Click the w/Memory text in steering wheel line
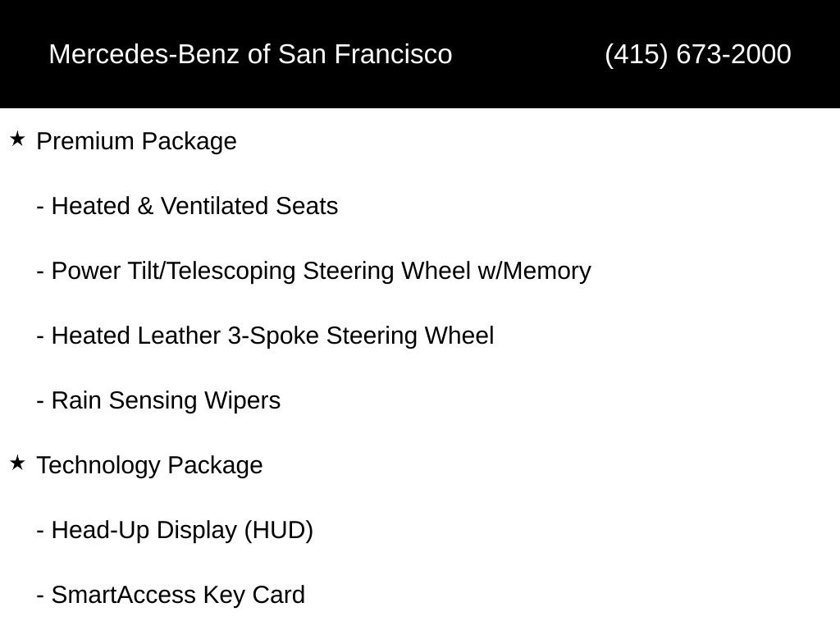The height and width of the screenshot is (630, 840). point(535,271)
